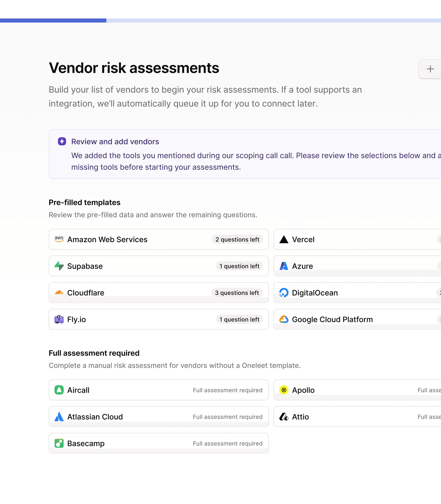Open the Vendor risk assessments heading

coord(134,68)
